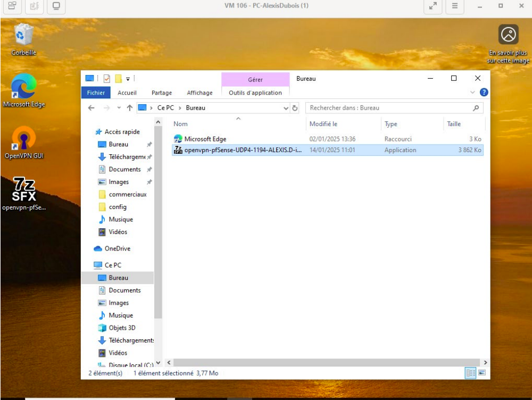Click Ce PC in the address breadcrumb
532x400 pixels.
pyautogui.click(x=165, y=108)
